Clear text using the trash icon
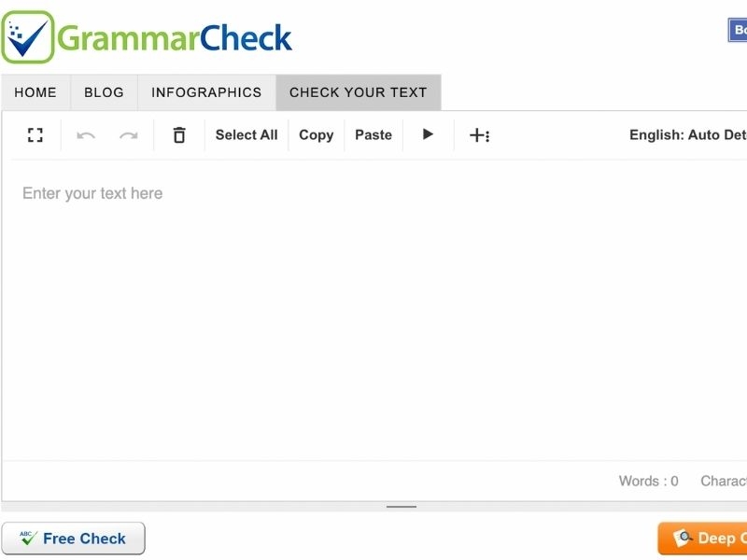747x560 pixels. [178, 134]
